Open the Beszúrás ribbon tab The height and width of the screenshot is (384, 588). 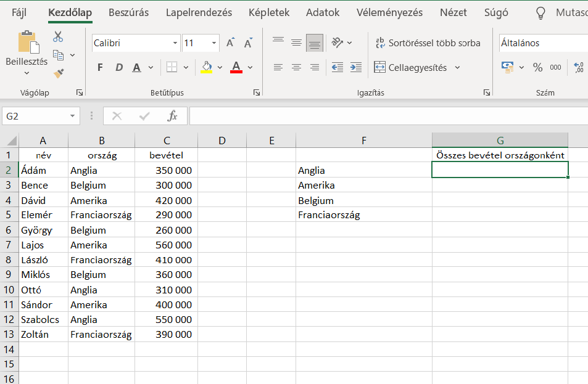click(128, 12)
